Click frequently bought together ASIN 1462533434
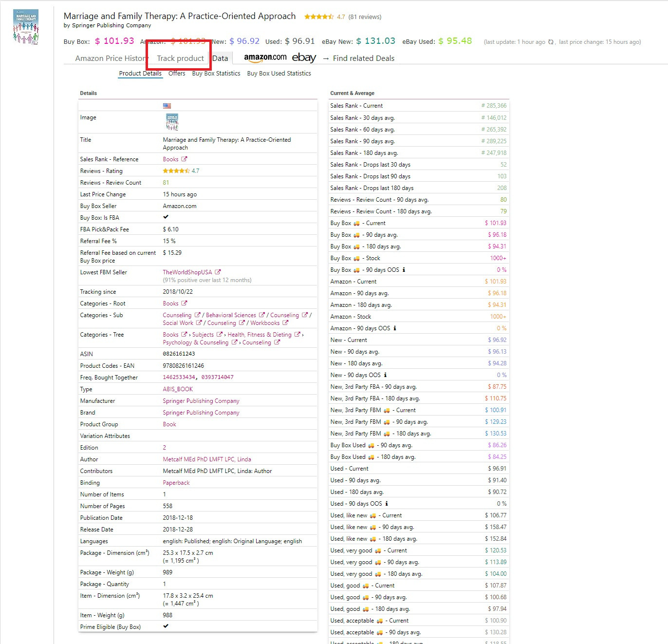 pyautogui.click(x=179, y=377)
